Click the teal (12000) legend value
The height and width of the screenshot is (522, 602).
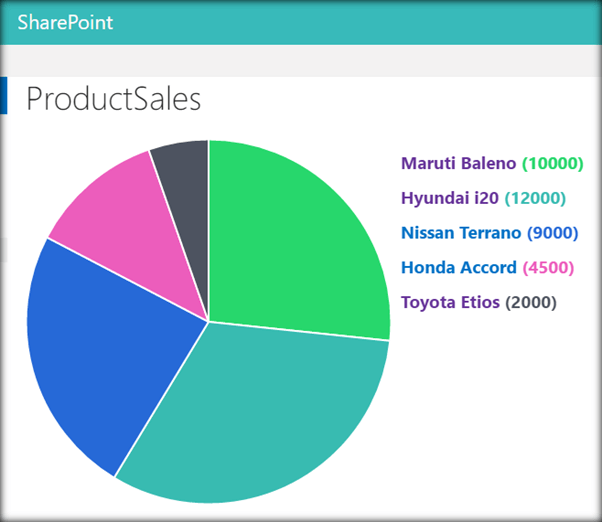pos(535,198)
